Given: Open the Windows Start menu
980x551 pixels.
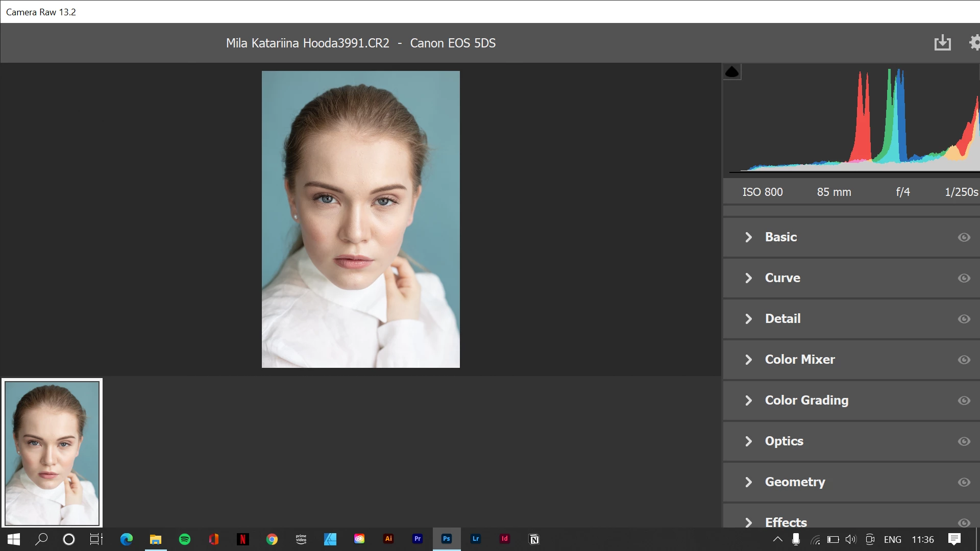Looking at the screenshot, I should 14,539.
